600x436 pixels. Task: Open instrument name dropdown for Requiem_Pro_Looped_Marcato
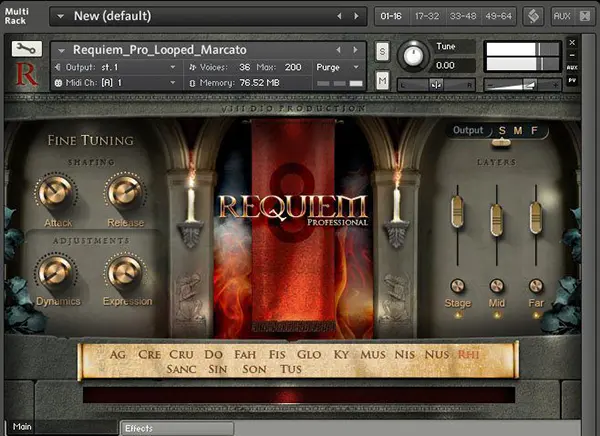click(x=61, y=50)
